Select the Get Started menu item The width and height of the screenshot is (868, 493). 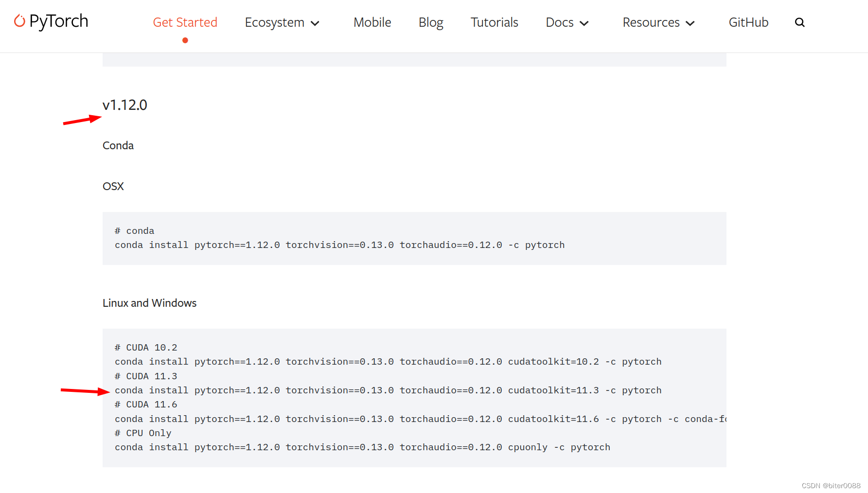[x=185, y=22]
